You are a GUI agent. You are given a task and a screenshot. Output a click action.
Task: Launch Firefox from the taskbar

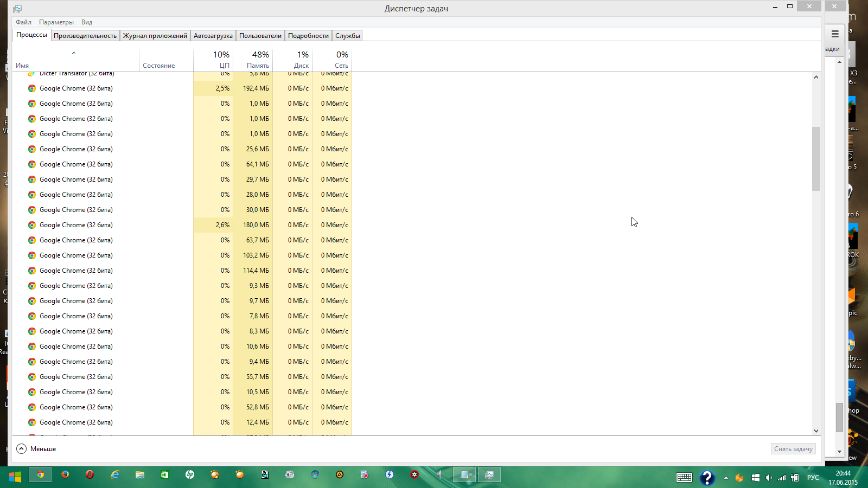65,474
